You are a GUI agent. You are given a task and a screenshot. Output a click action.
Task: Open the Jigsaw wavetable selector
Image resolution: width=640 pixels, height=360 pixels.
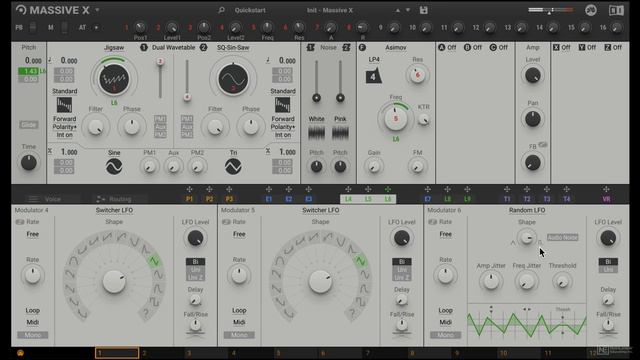pos(114,48)
